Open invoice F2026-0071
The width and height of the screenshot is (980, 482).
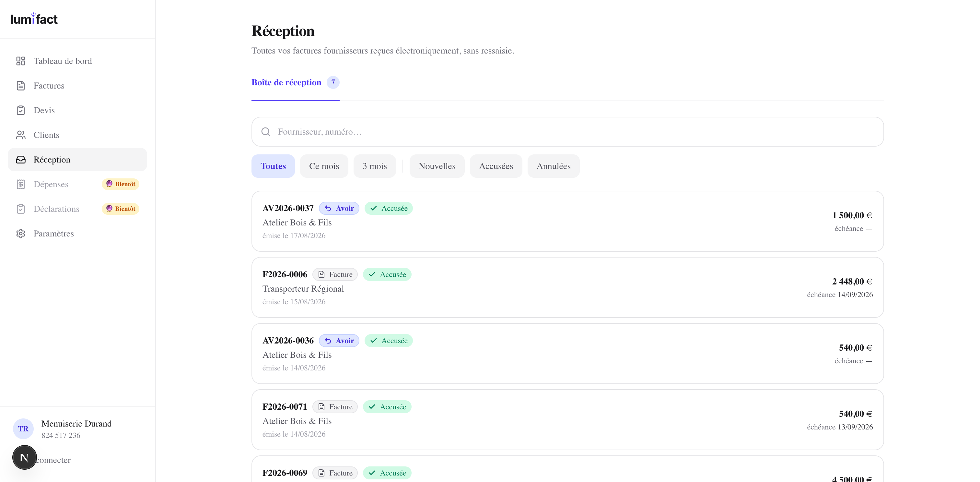(x=567, y=420)
